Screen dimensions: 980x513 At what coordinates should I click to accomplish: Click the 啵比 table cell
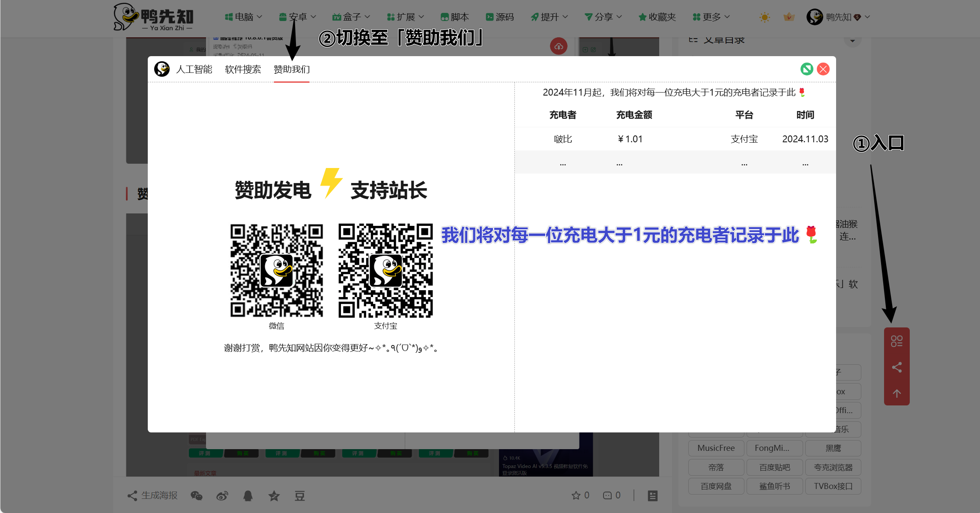(x=563, y=139)
